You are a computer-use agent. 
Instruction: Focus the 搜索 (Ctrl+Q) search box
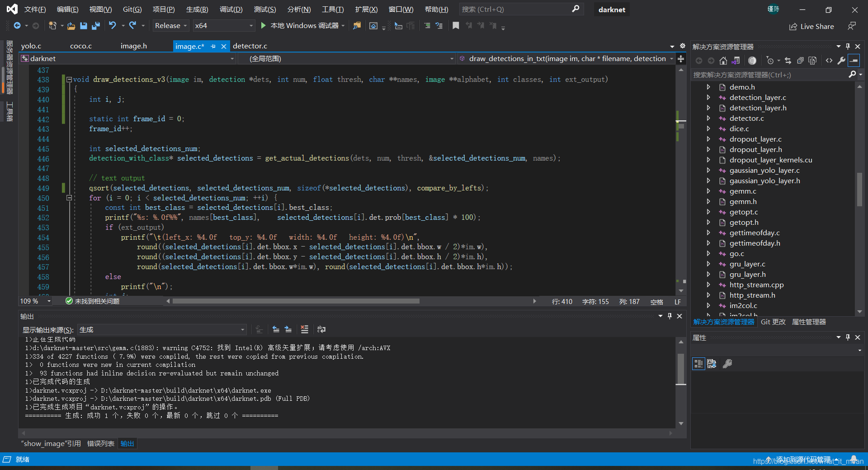pos(521,9)
